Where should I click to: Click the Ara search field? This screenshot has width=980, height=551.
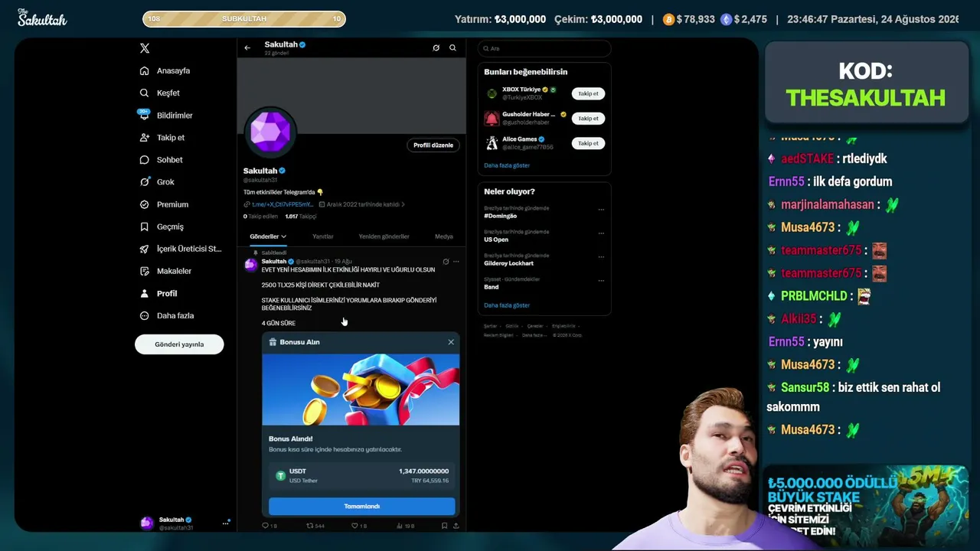pyautogui.click(x=544, y=48)
